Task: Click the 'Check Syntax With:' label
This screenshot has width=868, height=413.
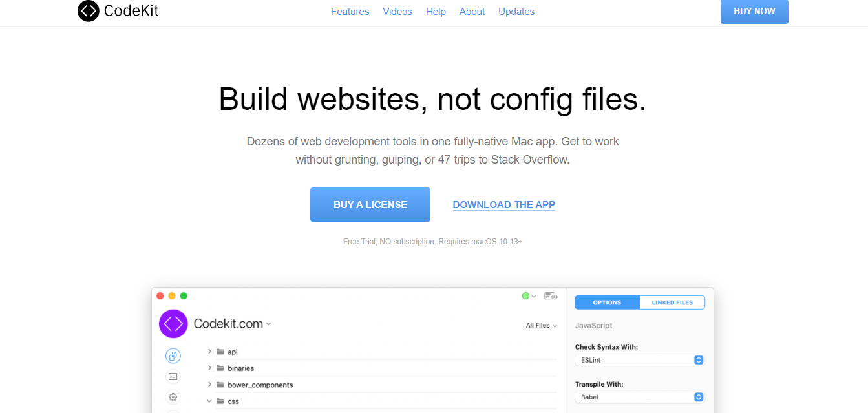Action: pos(606,347)
